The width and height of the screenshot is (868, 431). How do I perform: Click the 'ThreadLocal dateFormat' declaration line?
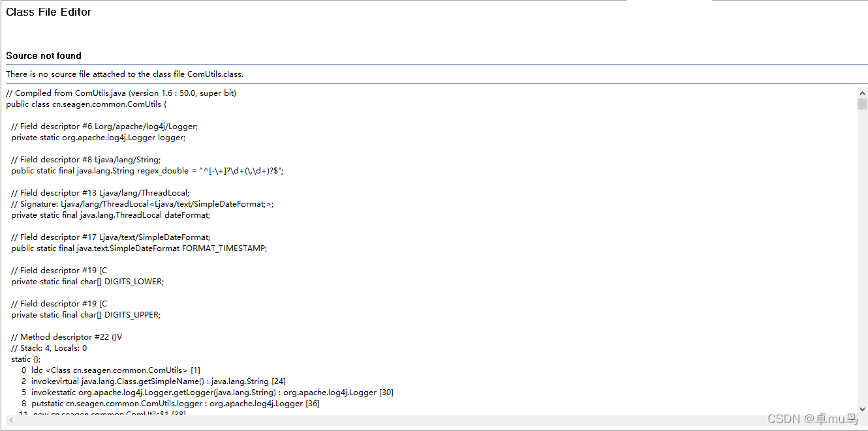111,215
